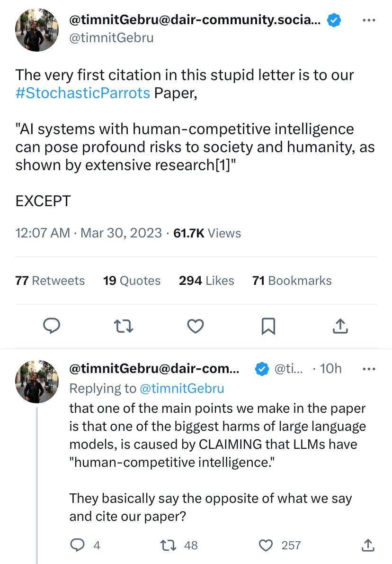Share the reply tweet
Viewport: 392px width, 564px height.
[x=368, y=546]
